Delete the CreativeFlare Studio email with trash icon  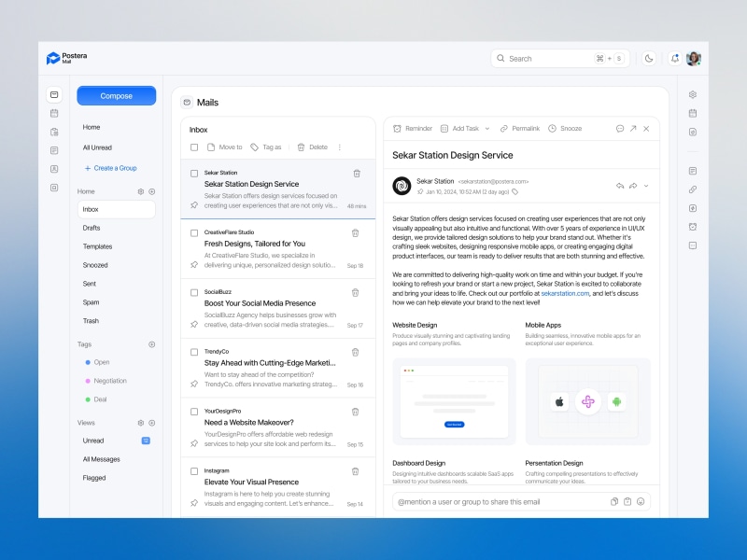pyautogui.click(x=356, y=233)
